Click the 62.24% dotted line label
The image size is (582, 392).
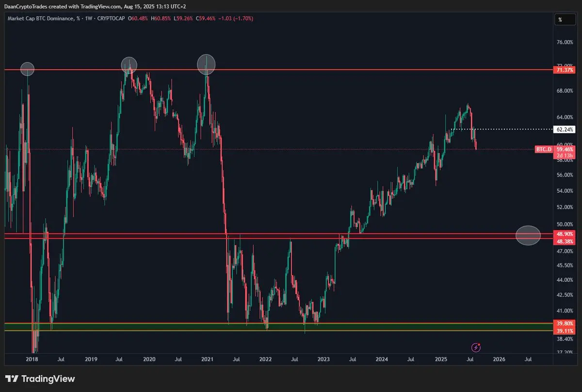565,130
